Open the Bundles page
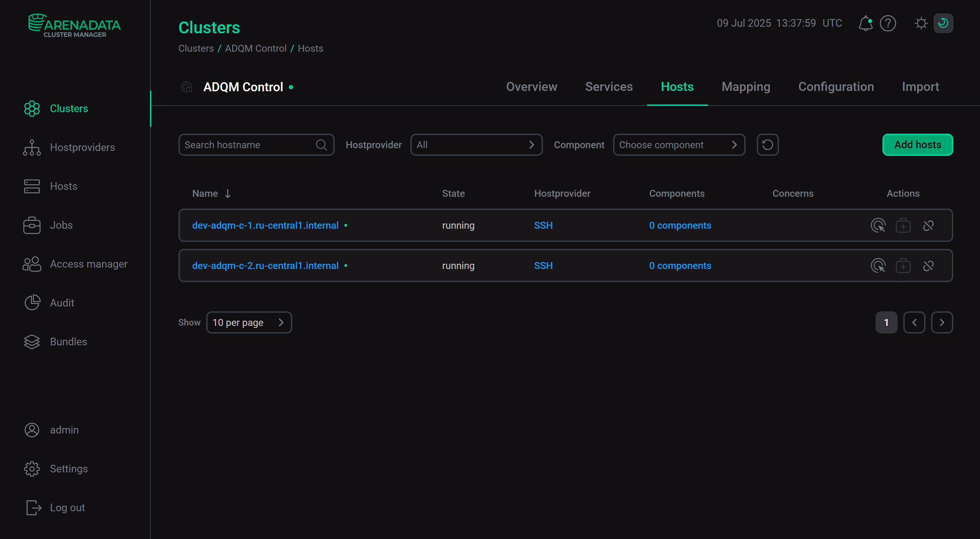 click(68, 341)
